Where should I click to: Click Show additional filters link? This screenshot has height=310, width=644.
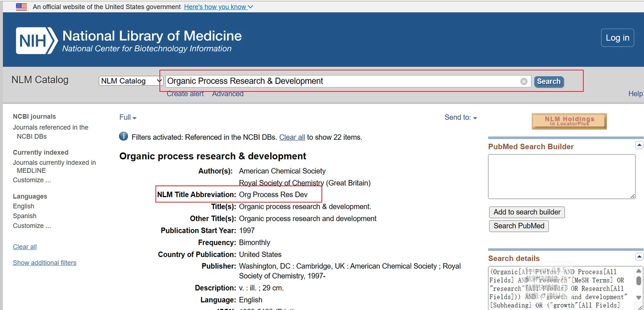tap(44, 262)
